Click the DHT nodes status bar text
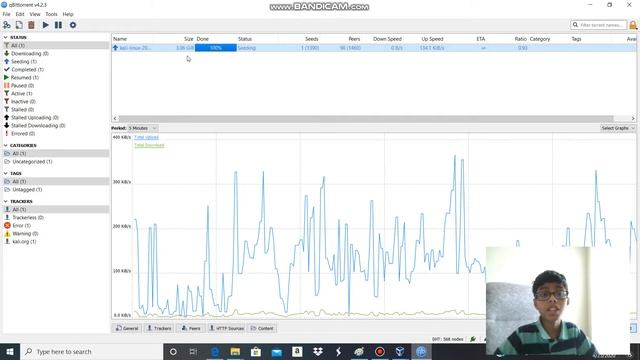The width and height of the screenshot is (640, 360). pos(447,339)
